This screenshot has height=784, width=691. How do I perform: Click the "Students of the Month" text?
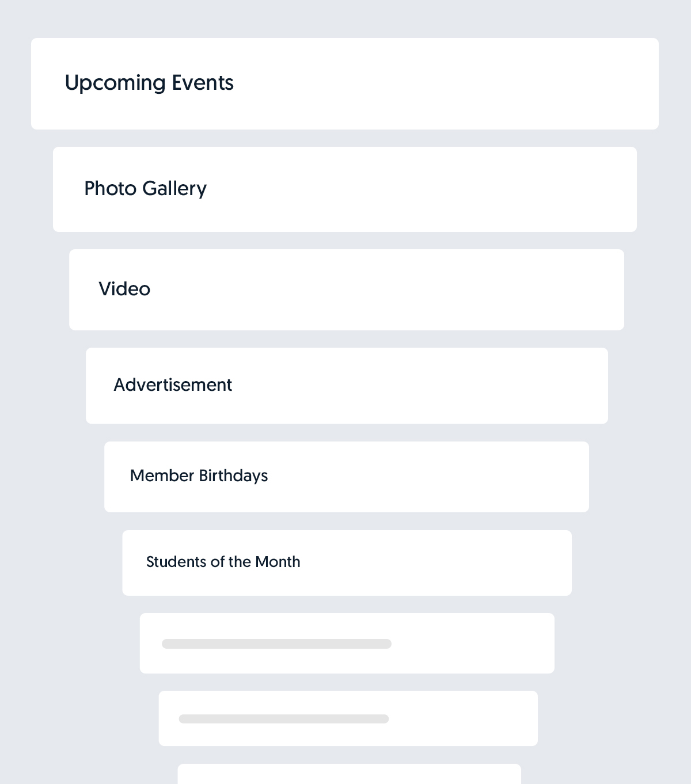[x=223, y=562]
